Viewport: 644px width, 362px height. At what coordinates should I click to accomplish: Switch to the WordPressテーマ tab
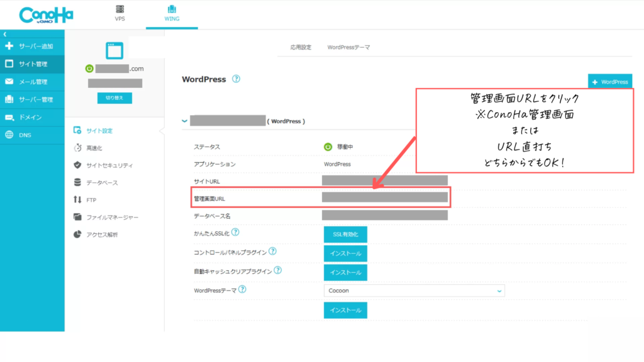coord(348,47)
